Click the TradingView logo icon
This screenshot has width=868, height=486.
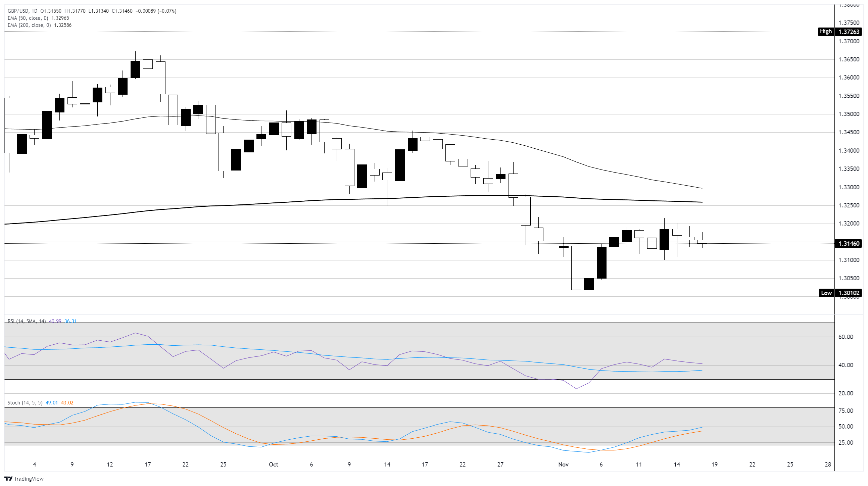(x=8, y=479)
